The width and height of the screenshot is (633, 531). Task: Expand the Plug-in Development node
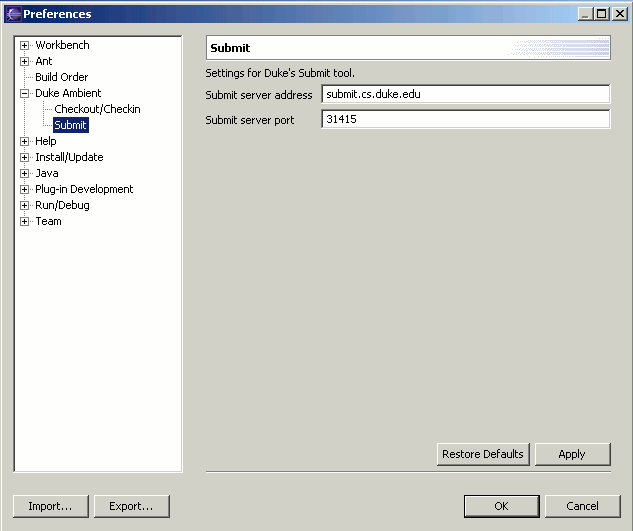coord(24,189)
